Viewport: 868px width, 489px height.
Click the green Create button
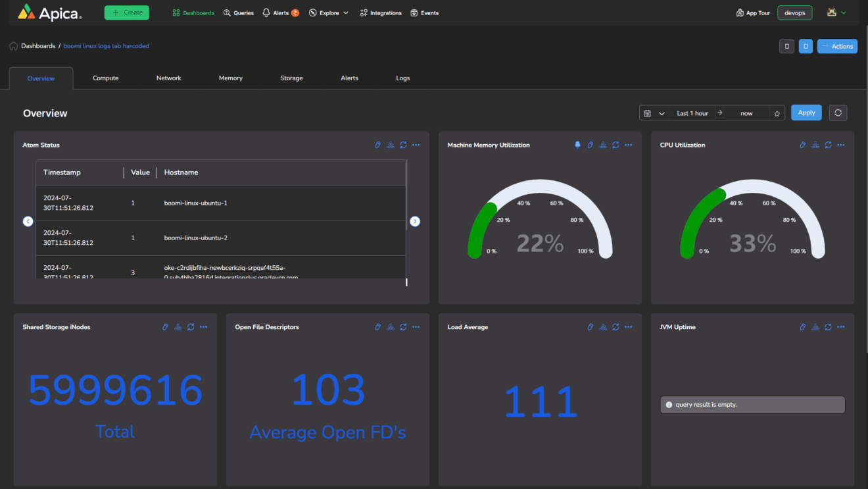click(126, 13)
